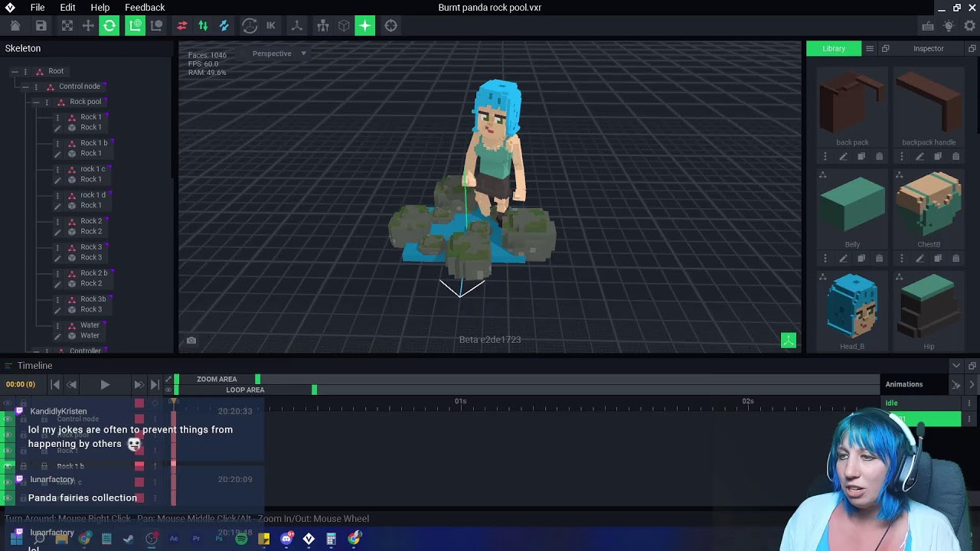The width and height of the screenshot is (980, 551).
Task: Toggle the green sparkle star icon
Action: [365, 26]
